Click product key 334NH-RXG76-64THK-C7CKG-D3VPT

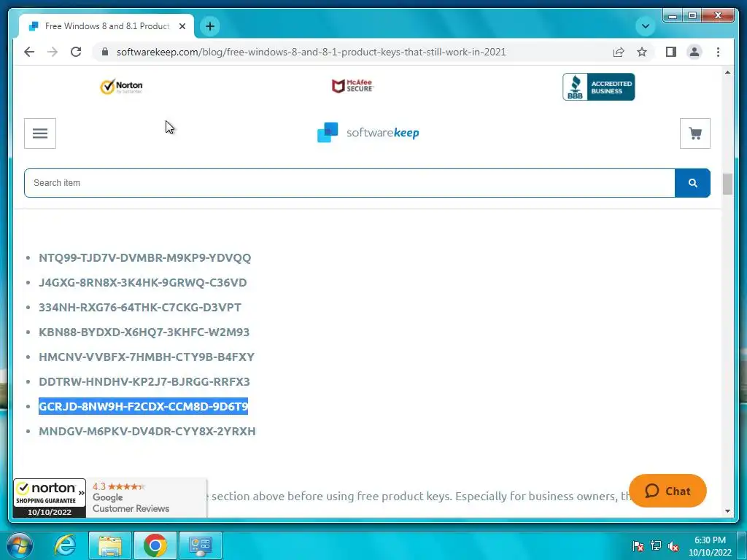pyautogui.click(x=140, y=307)
